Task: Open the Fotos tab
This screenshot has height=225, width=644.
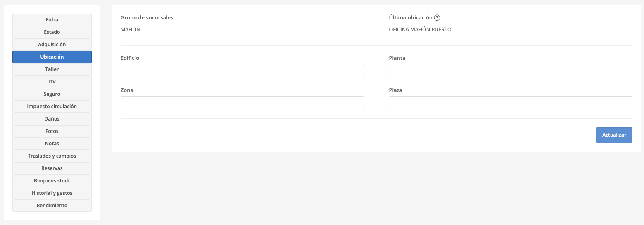Action: [52, 131]
